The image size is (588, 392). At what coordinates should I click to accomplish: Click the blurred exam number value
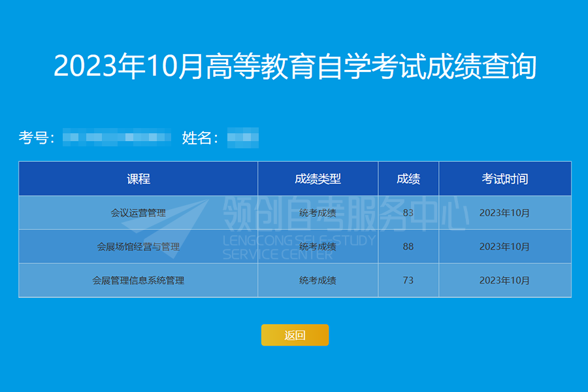[x=117, y=137]
